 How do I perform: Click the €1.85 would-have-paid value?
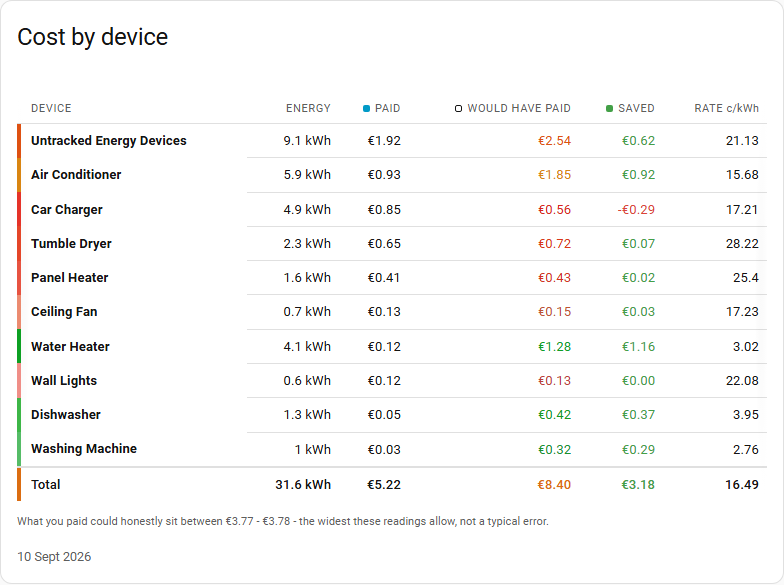tap(554, 175)
